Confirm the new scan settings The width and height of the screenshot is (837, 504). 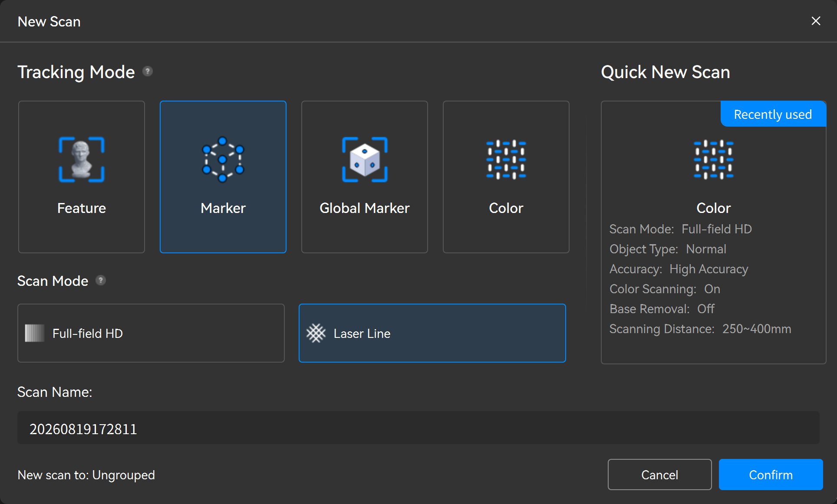click(x=771, y=475)
